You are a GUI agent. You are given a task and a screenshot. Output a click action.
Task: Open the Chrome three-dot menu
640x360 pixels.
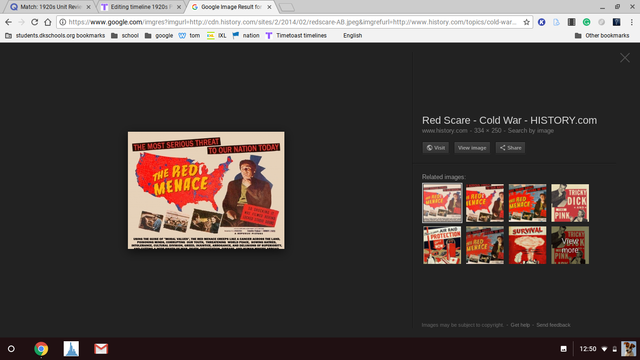pos(631,22)
